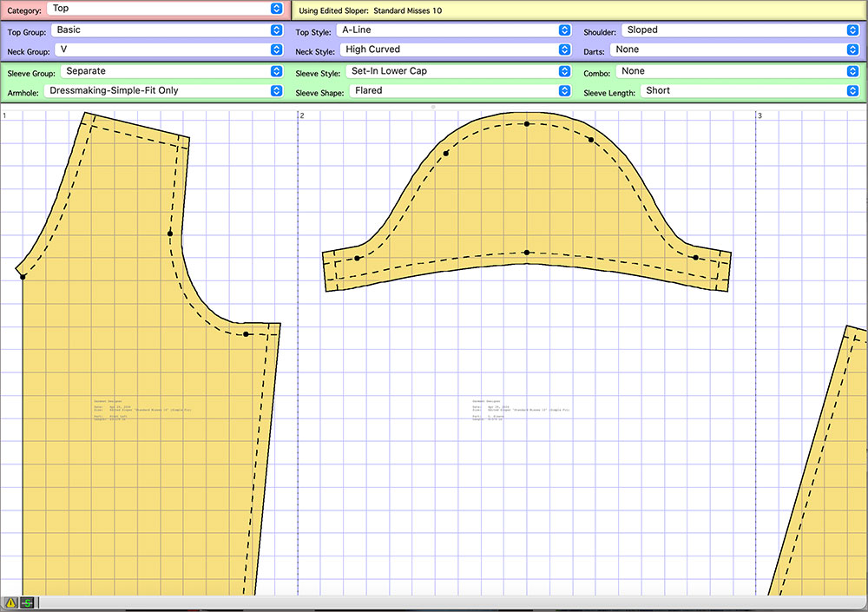Open the Neck Style dropdown showing High Curved
Viewport: 868px width, 612px height.
pyautogui.click(x=456, y=49)
